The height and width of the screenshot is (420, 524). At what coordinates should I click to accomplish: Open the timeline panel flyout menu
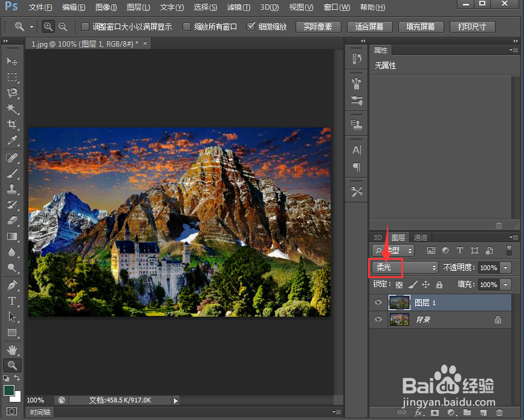tap(337, 412)
